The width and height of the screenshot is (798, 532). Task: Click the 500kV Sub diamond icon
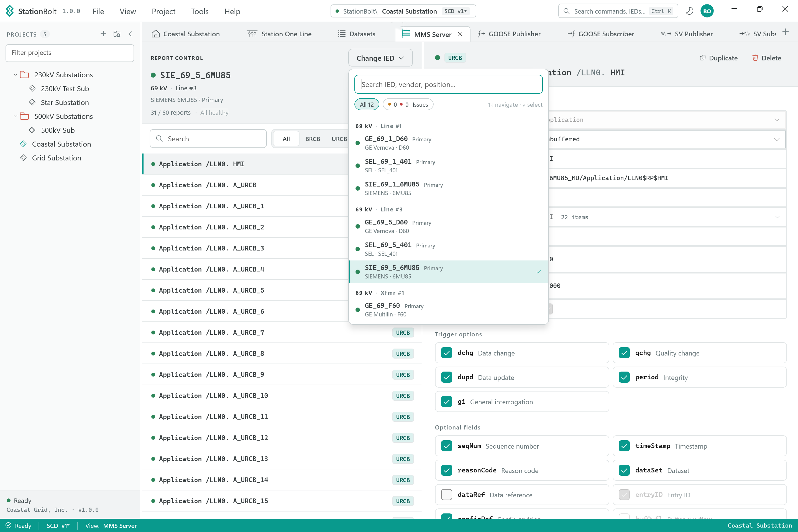[32, 130]
